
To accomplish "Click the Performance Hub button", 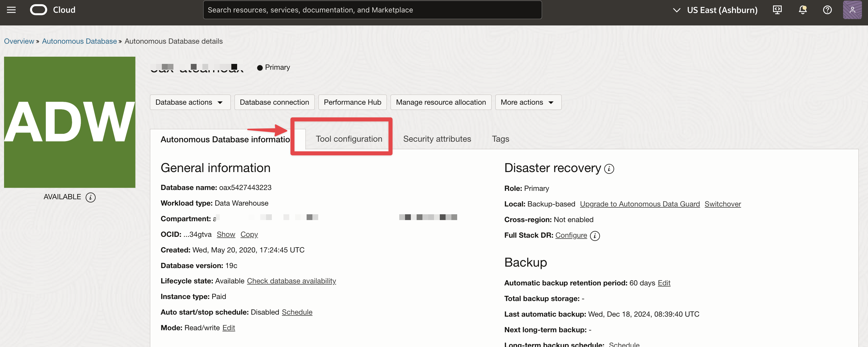I will tap(352, 102).
